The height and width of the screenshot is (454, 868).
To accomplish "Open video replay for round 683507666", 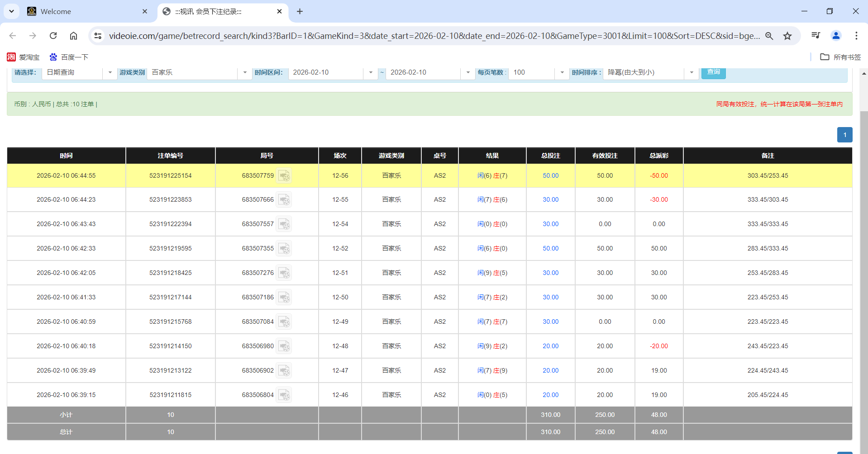I will 285,199.
